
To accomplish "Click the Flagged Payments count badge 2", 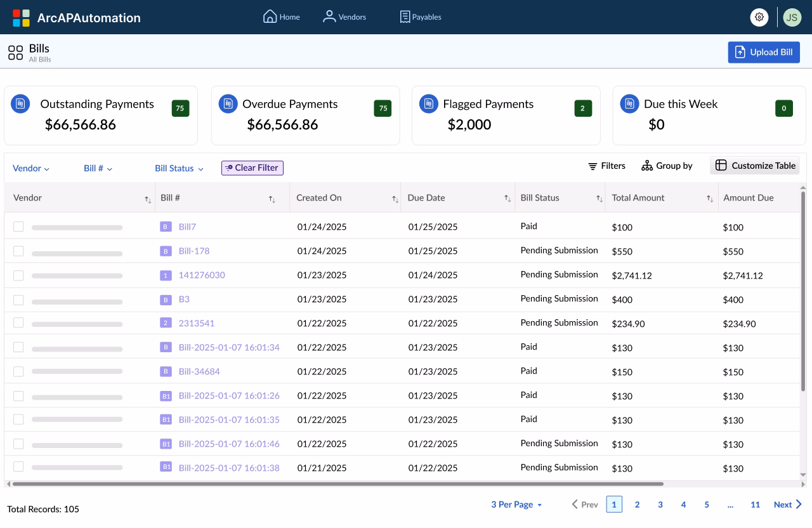I will coord(583,108).
